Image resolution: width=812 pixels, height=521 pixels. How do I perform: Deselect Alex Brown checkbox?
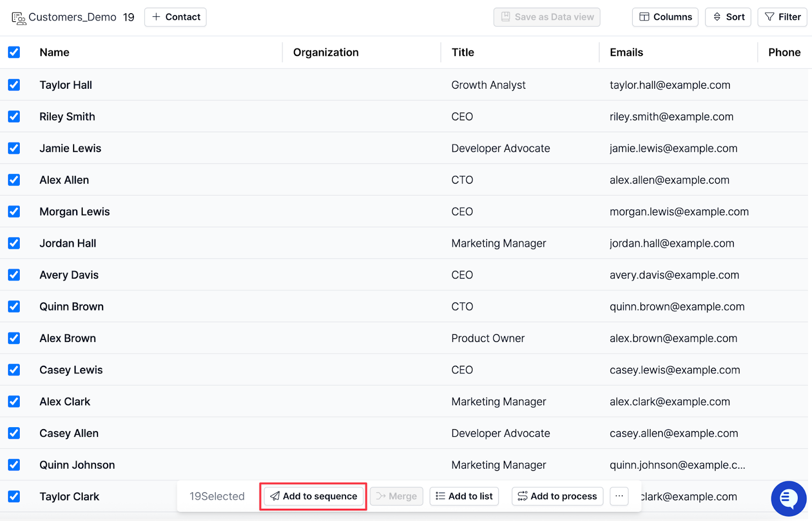click(14, 338)
